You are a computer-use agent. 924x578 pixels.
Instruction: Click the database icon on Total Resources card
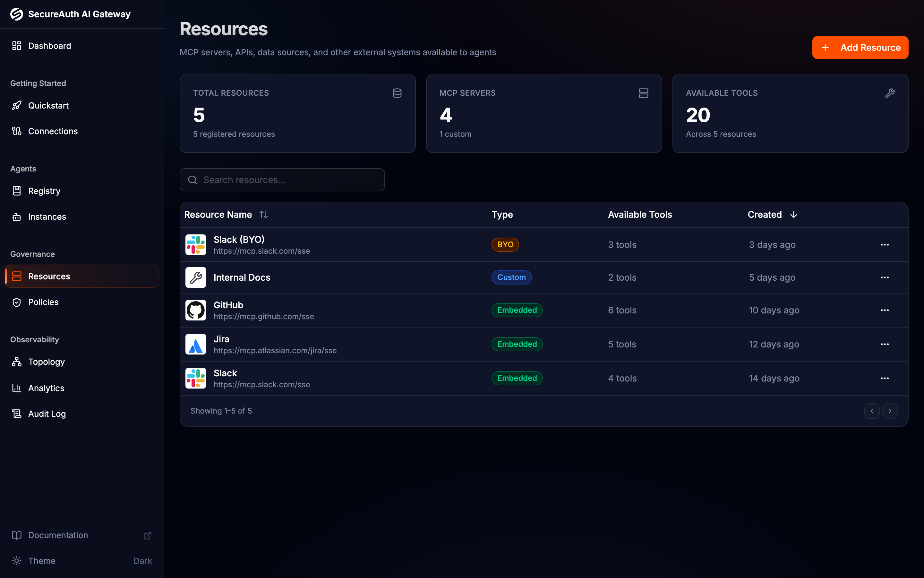(397, 93)
